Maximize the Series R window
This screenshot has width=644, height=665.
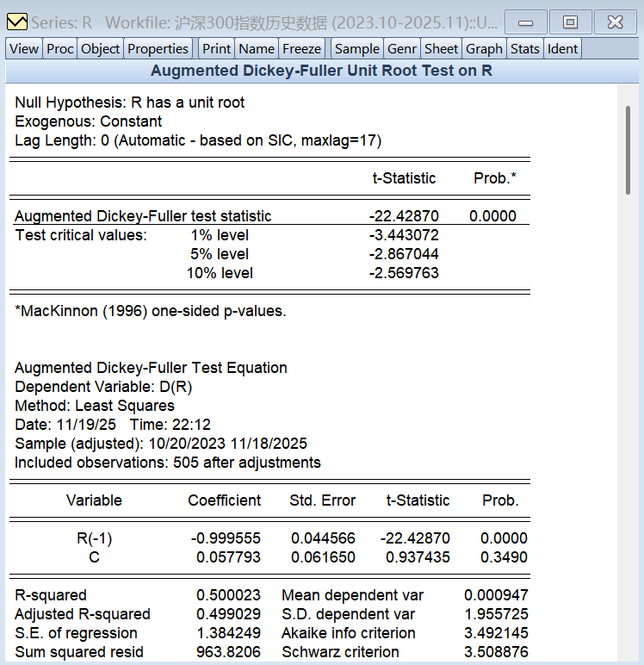click(x=570, y=22)
